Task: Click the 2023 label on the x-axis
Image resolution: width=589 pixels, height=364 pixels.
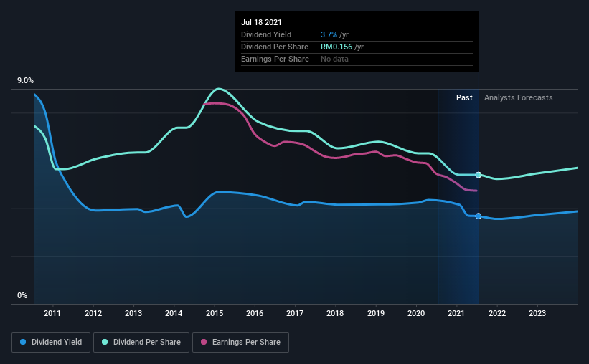Action: coord(537,313)
